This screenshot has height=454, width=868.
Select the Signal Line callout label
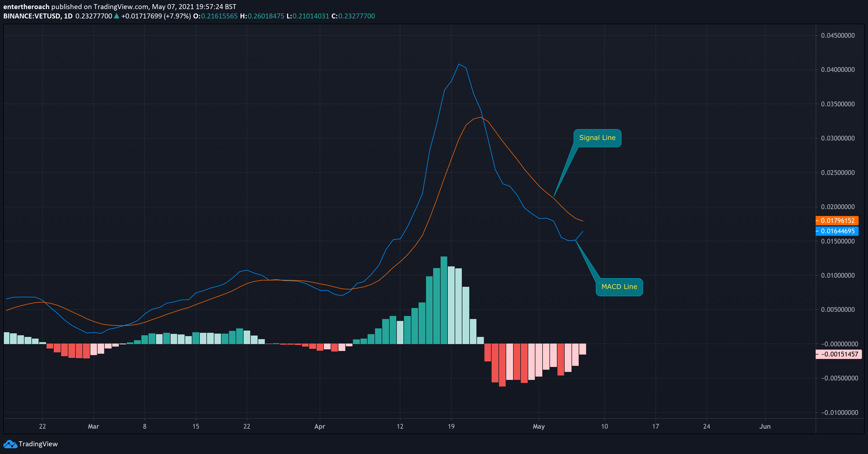[x=597, y=138]
